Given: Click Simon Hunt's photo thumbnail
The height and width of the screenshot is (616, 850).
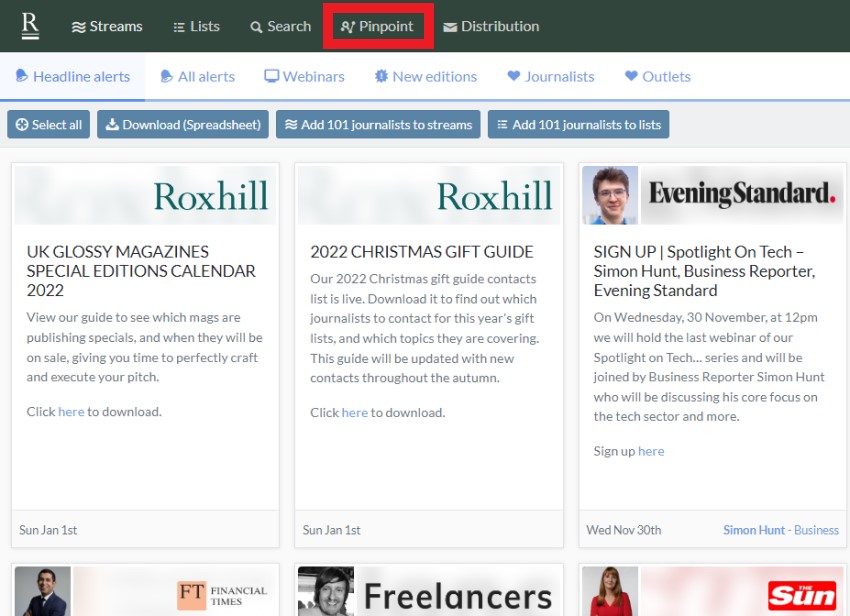Looking at the screenshot, I should [610, 195].
